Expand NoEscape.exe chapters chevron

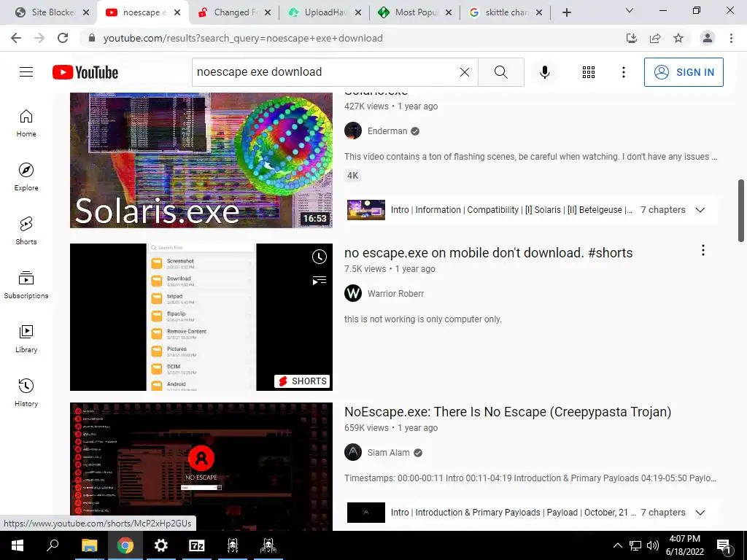700,513
